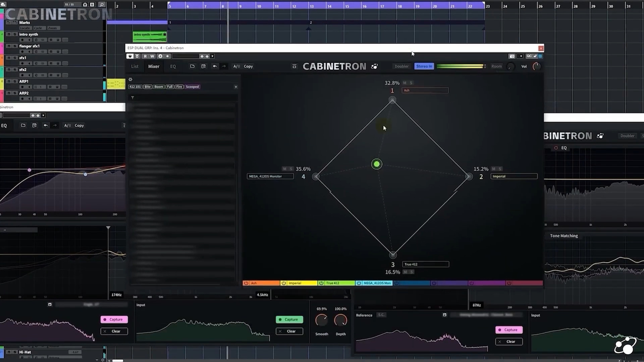
Task: Click the Cabinetron network/share icon beside the logo
Action: pos(375,66)
